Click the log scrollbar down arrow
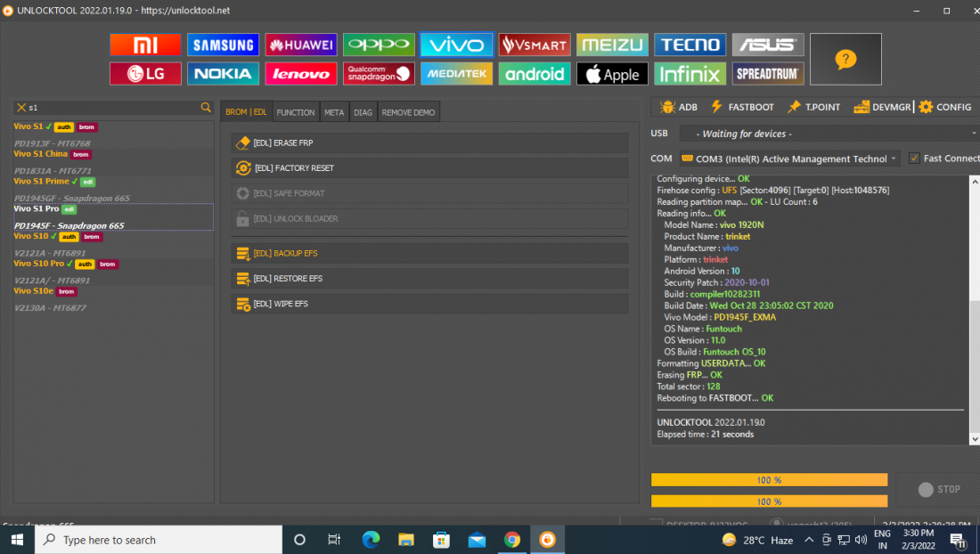This screenshot has width=980, height=554. click(x=975, y=439)
